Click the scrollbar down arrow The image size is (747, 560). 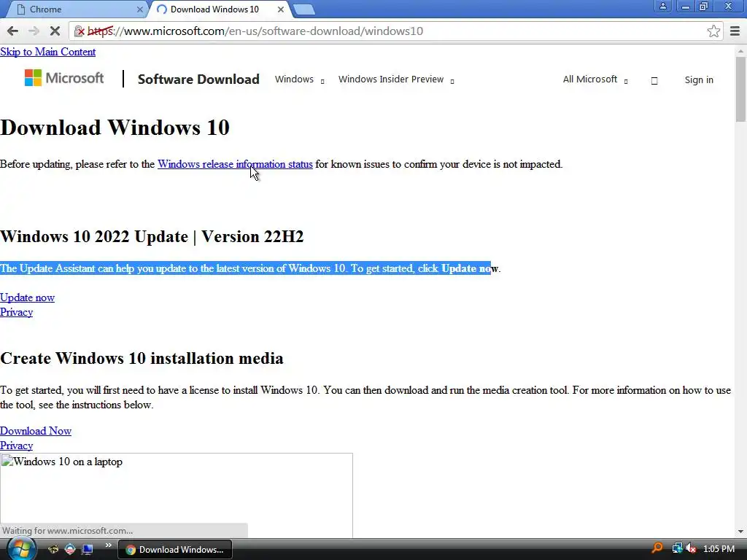coord(740,532)
